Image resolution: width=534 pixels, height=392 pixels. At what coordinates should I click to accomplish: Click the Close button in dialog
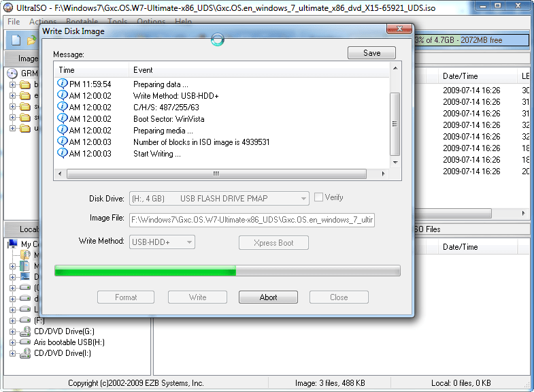(339, 297)
